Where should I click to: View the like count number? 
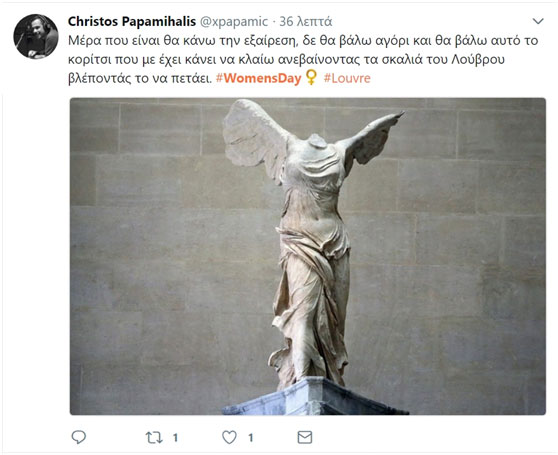[x=251, y=438]
